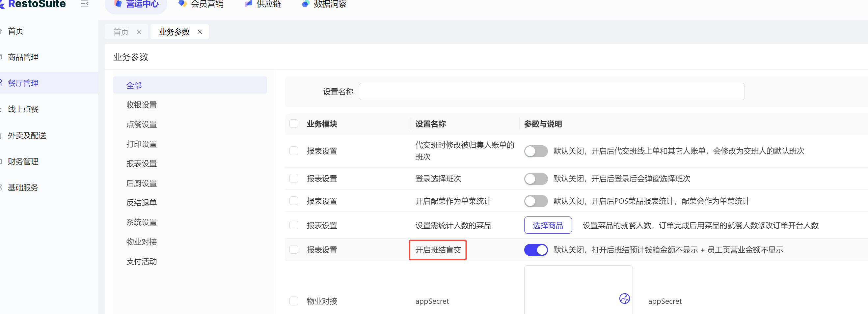The height and width of the screenshot is (314, 868).
Task: Toggle 登录选择班次 switch
Action: coord(536,179)
